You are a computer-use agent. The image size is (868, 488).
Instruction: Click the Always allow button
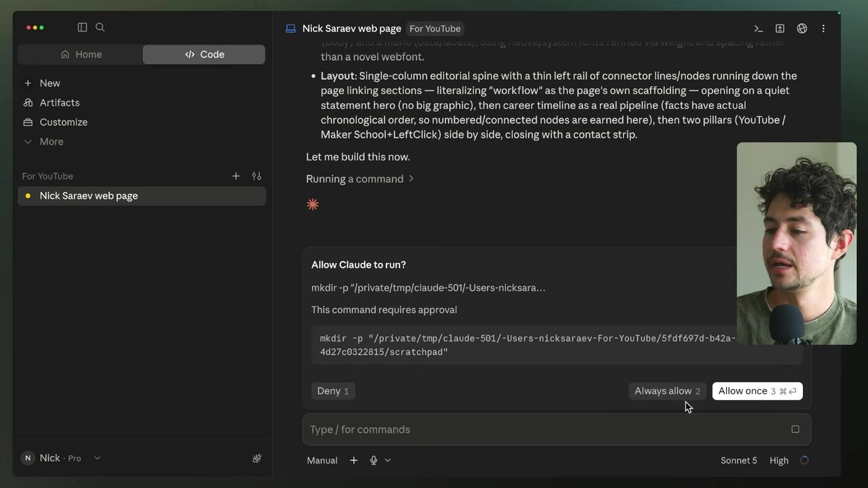[667, 391]
